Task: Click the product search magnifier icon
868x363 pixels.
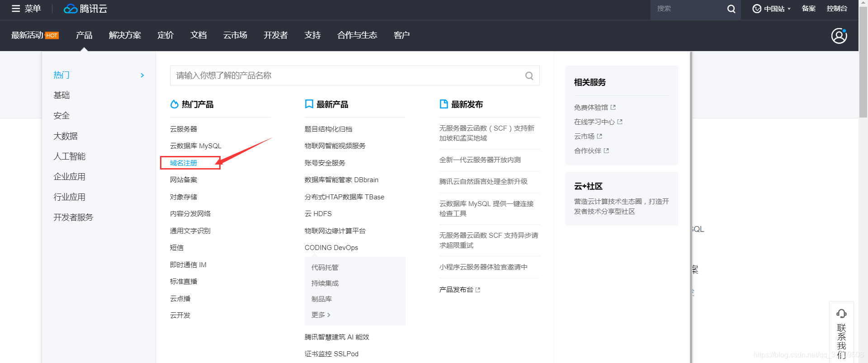Action: (x=529, y=75)
